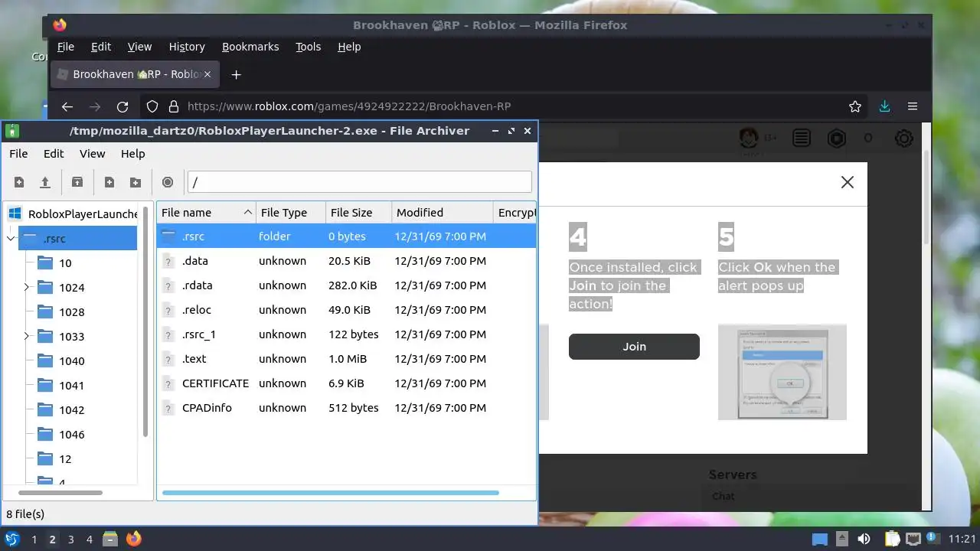Open Firefox downloads panel arrow icon
This screenshot has width=980, height=551.
[x=884, y=106]
